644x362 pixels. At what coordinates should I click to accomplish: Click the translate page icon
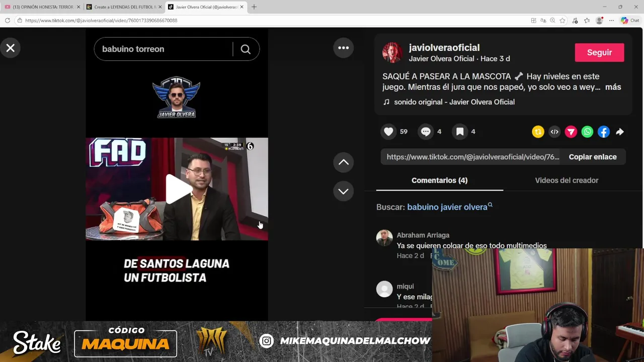click(x=543, y=21)
